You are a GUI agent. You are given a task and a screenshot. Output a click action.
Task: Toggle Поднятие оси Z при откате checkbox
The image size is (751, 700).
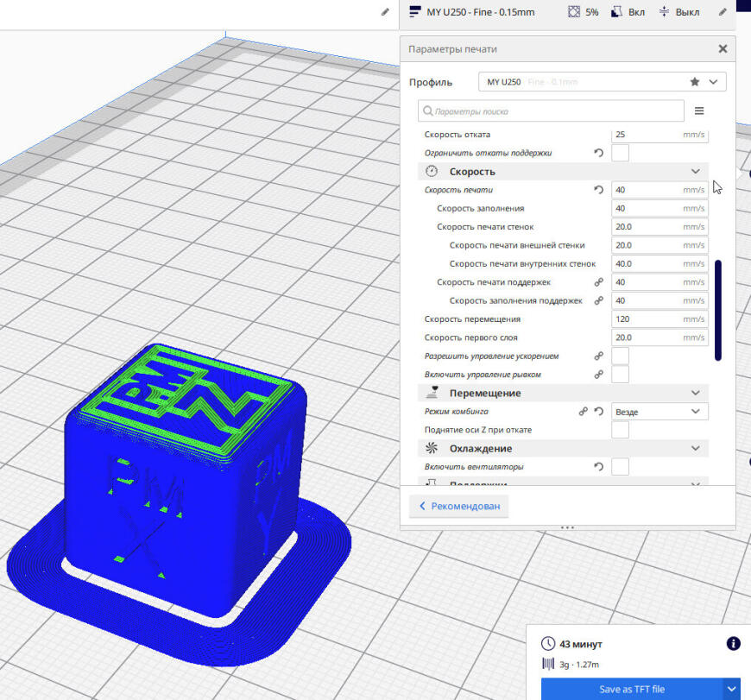coord(621,430)
